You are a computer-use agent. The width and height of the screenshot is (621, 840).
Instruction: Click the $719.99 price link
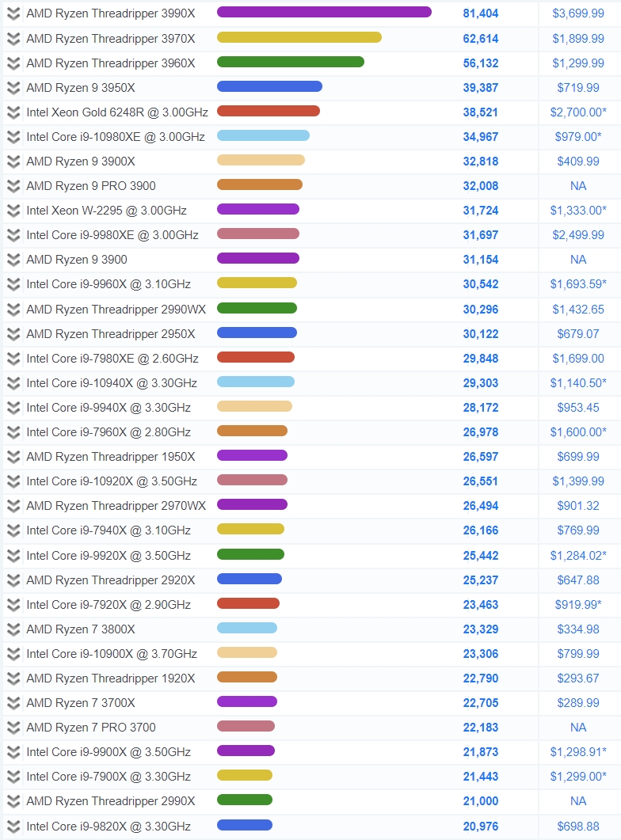(x=578, y=87)
